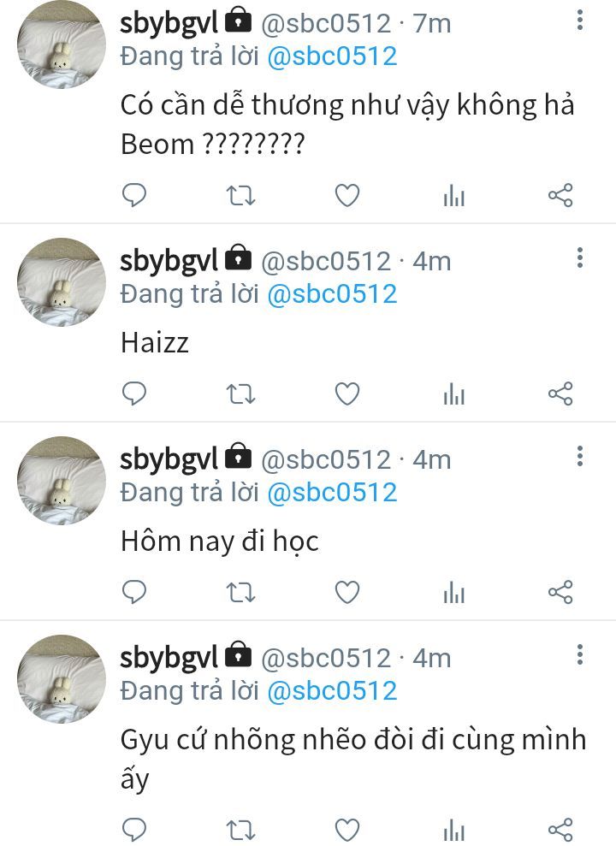
Task: Reply to the 'Haizz' tweet
Action: coord(134,393)
